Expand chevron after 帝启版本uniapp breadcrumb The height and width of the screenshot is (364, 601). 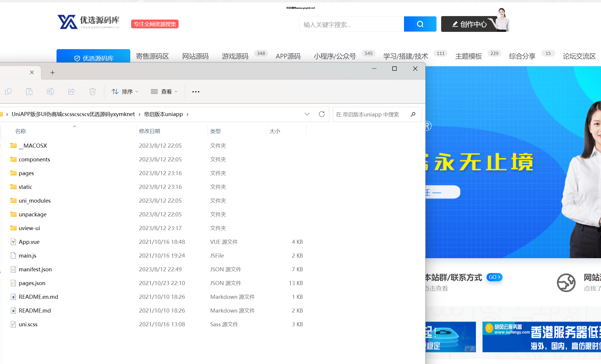click(187, 114)
